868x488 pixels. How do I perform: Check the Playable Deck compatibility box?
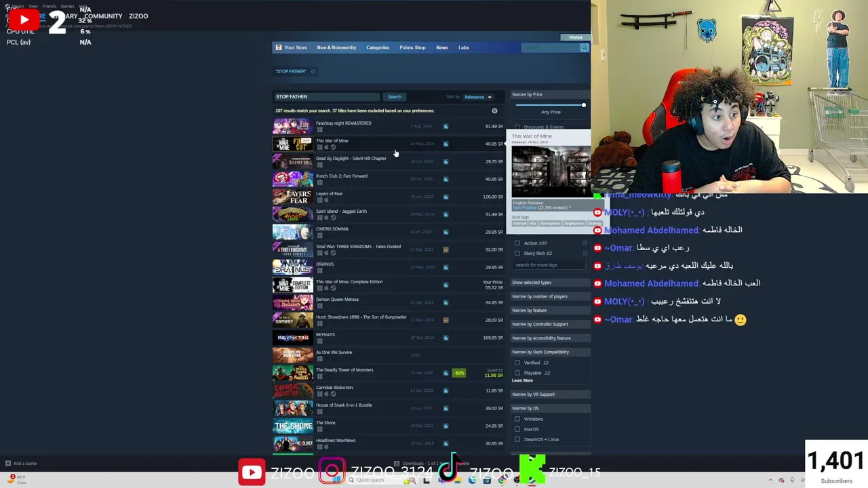tap(517, 373)
